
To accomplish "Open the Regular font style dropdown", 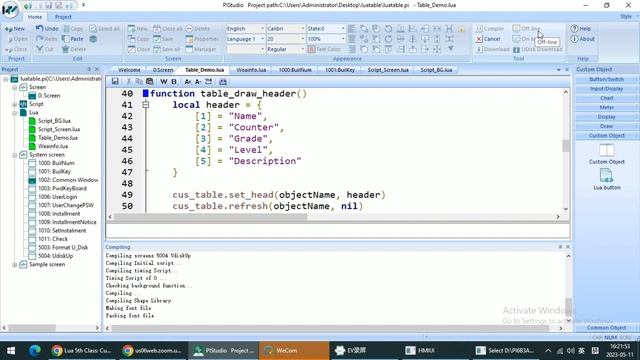I will (x=302, y=49).
